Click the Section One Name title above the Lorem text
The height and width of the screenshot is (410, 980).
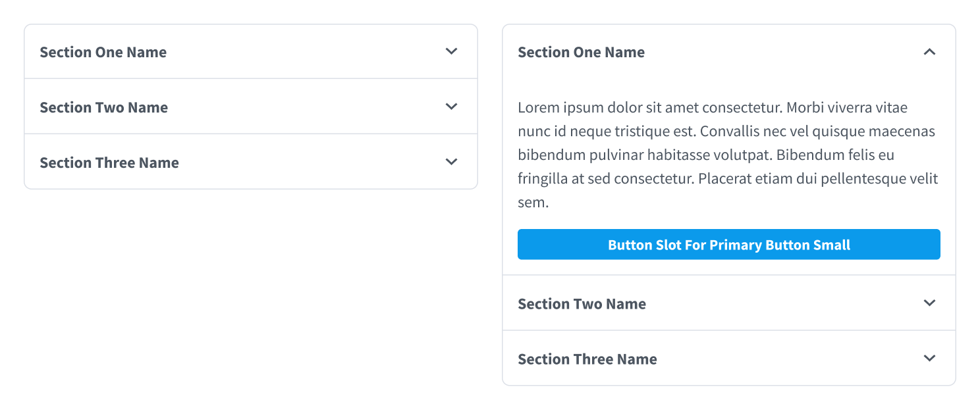tap(581, 52)
